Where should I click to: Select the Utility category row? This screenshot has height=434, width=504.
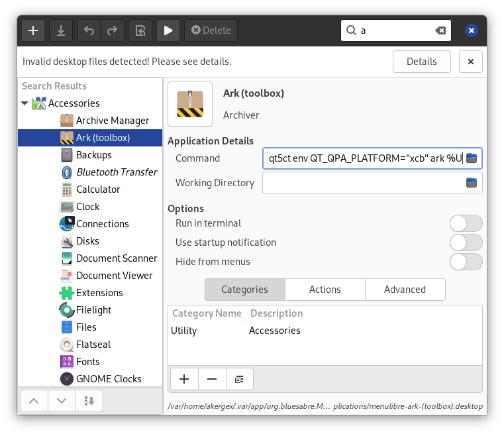pyautogui.click(x=325, y=331)
